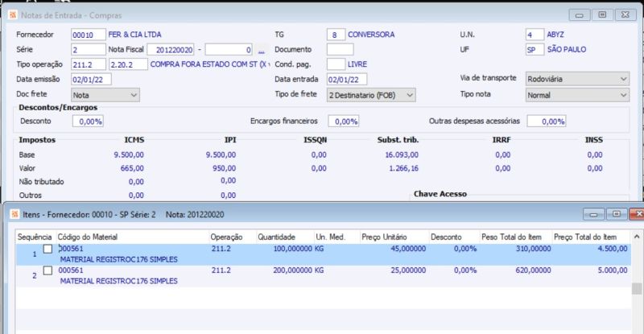644x334 pixels.
Task: Maximize the Itens window
Action: 617,214
